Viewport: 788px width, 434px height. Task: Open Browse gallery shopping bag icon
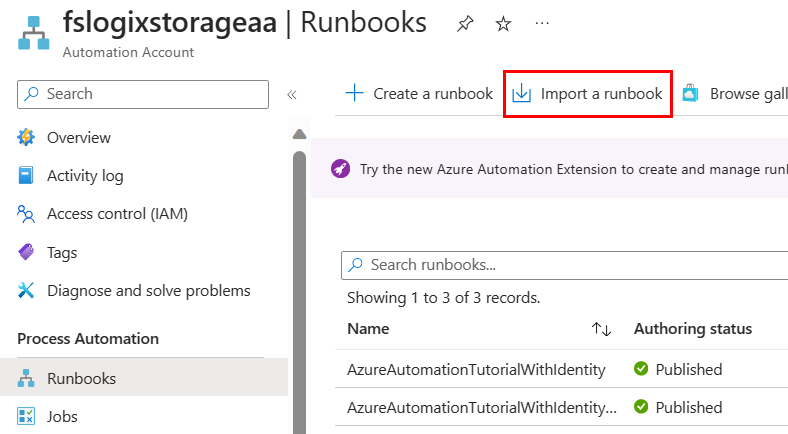point(690,93)
